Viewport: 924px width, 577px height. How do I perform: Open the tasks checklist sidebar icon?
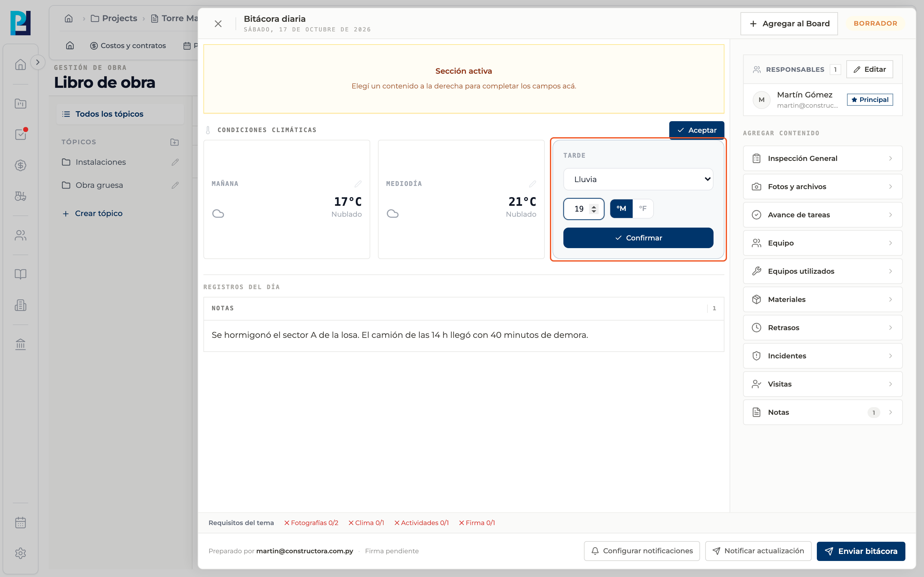(x=21, y=134)
